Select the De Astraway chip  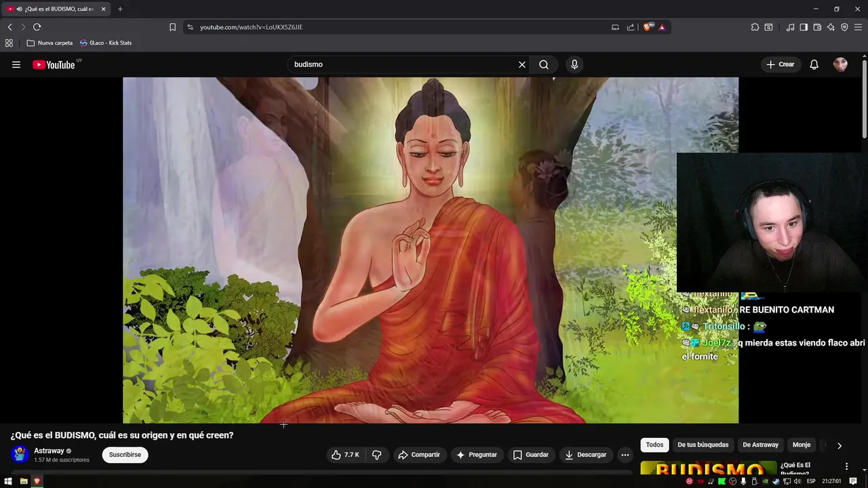coord(760,445)
